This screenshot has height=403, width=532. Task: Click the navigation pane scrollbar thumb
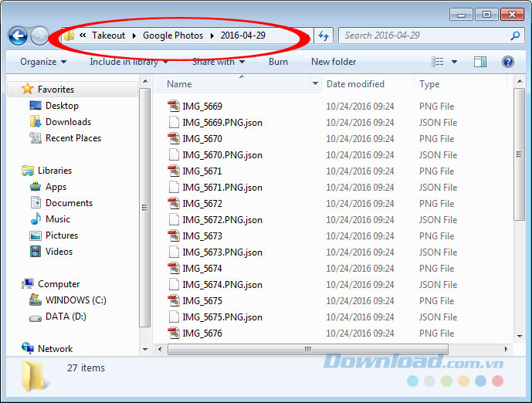click(x=145, y=207)
